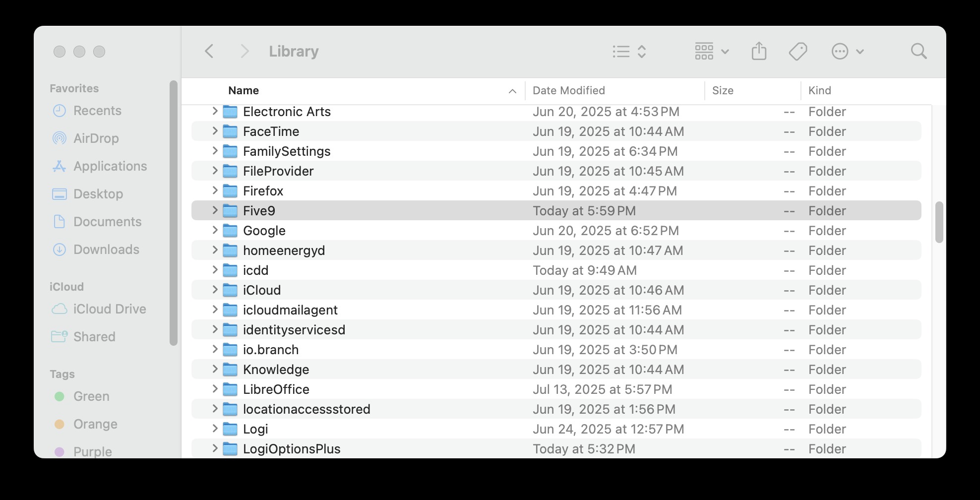Select the FamilySettings row
This screenshot has height=500, width=980.
pos(556,151)
